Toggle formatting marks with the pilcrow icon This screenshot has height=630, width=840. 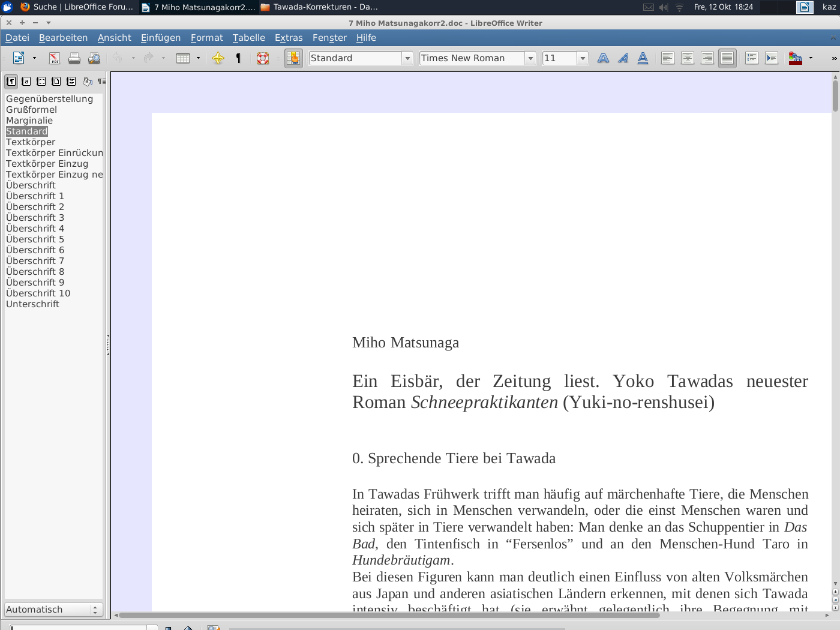pyautogui.click(x=238, y=58)
